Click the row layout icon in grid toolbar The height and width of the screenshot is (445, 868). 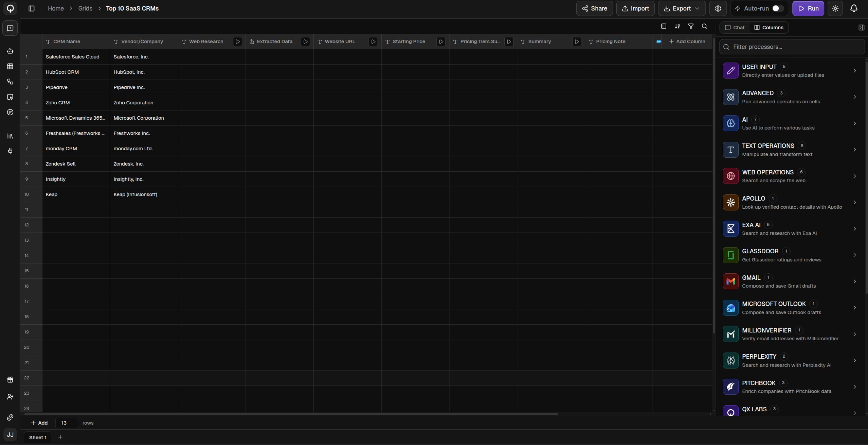[x=664, y=26]
